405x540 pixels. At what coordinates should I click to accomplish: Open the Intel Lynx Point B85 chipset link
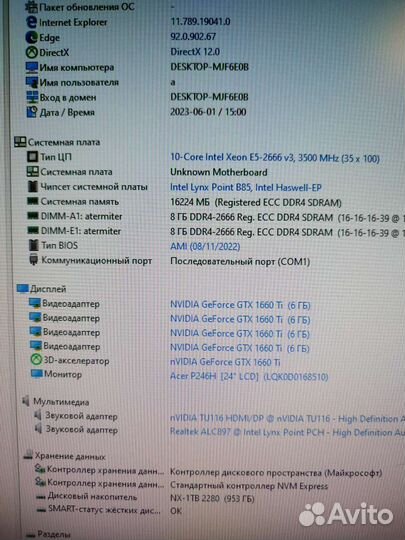246,188
